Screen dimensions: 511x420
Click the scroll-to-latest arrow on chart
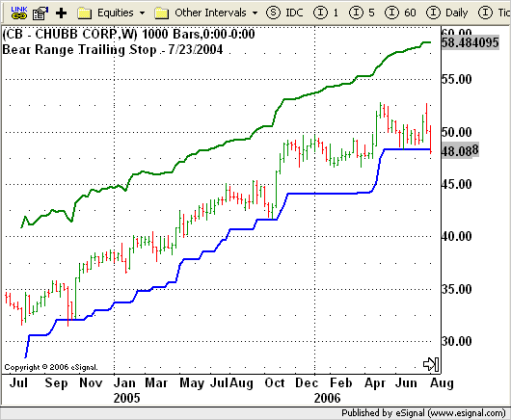(431, 364)
